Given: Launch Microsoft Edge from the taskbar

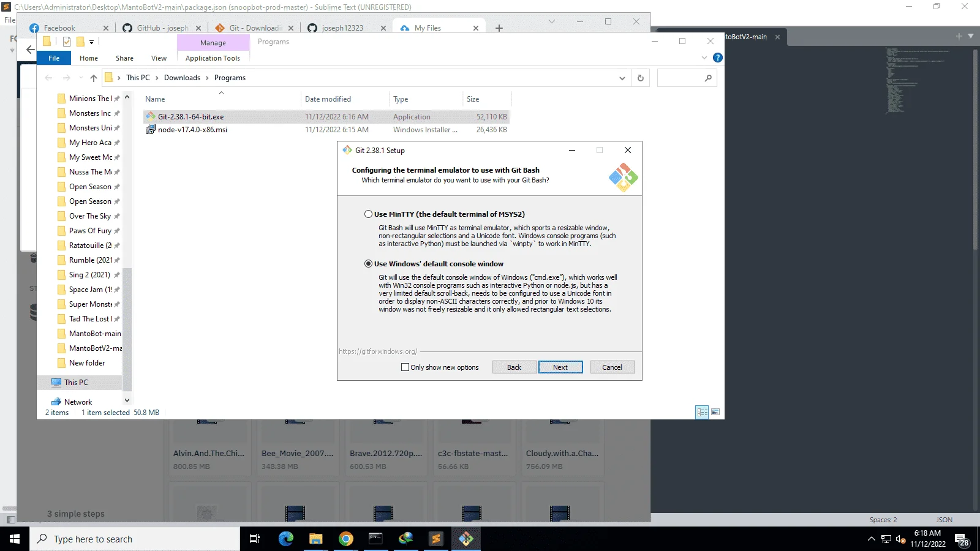Looking at the screenshot, I should (285, 539).
